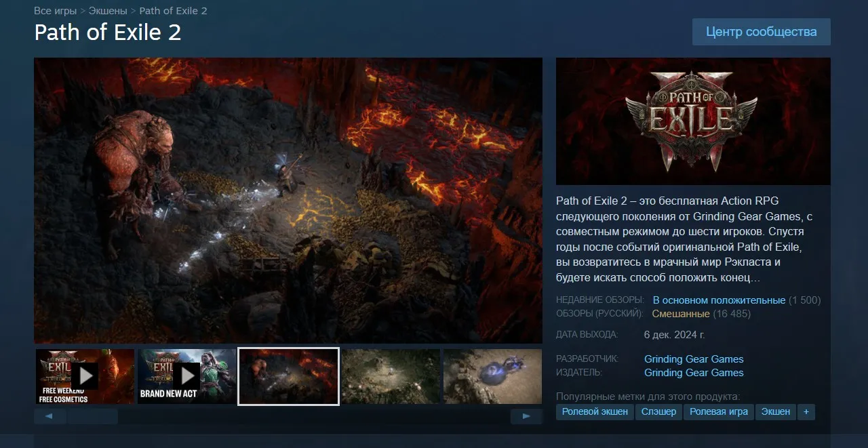Click the 'ИЗДАТЕЛЬ:' label
This screenshot has width=868, height=448.
pyautogui.click(x=579, y=373)
